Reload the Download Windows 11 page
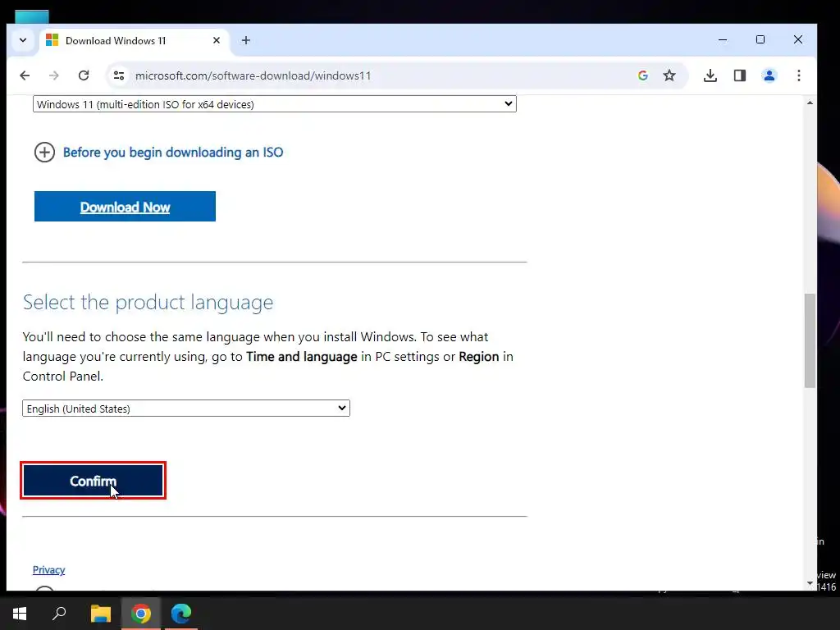 tap(84, 75)
